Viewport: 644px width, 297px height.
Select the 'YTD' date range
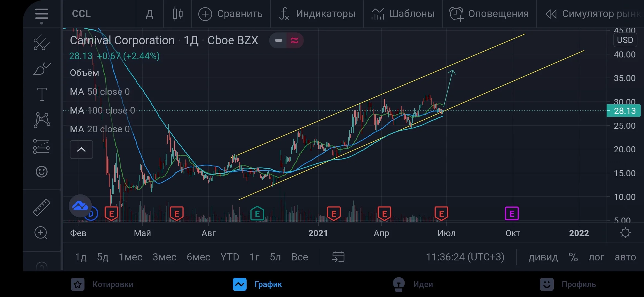click(230, 257)
